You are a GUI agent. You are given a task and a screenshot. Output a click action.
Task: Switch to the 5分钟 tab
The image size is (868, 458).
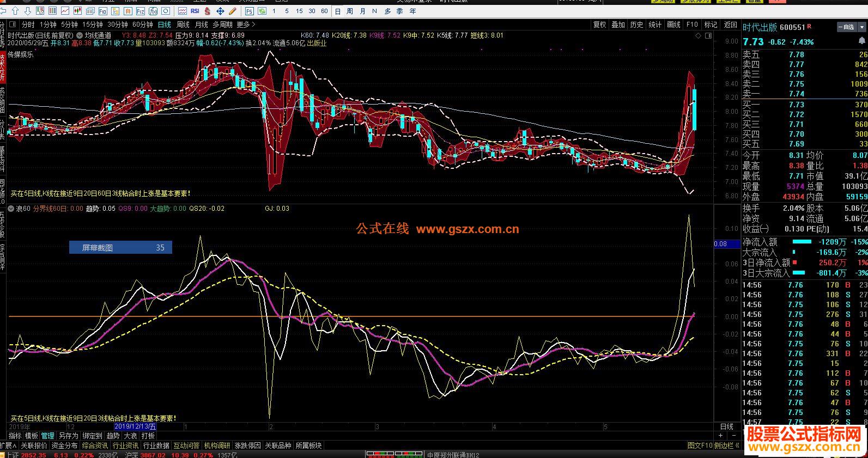pos(69,25)
